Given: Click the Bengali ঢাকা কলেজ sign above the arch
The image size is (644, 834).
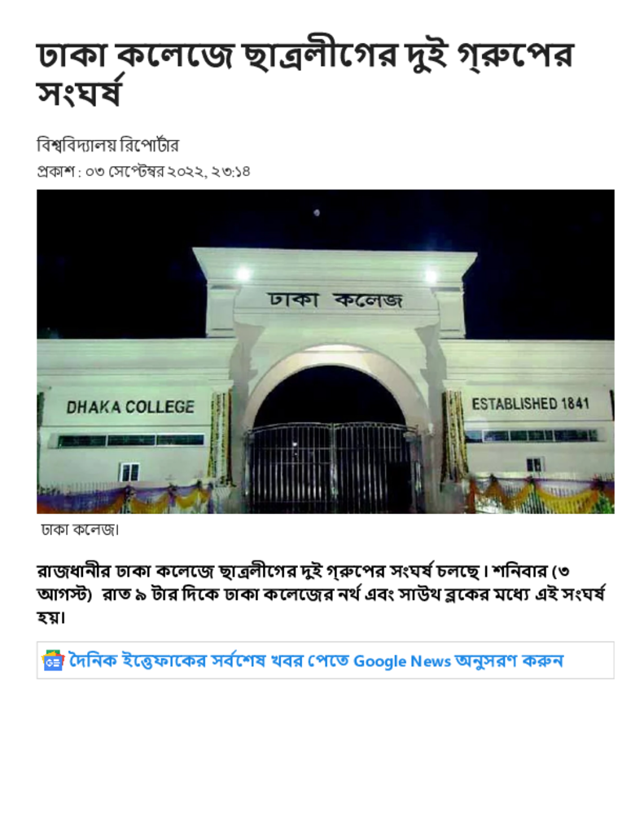Looking at the screenshot, I should tap(335, 301).
